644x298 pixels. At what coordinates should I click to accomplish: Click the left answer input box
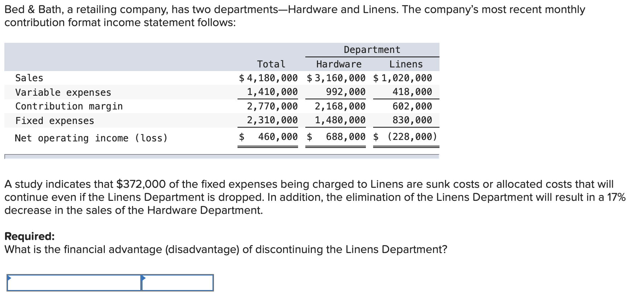click(74, 282)
